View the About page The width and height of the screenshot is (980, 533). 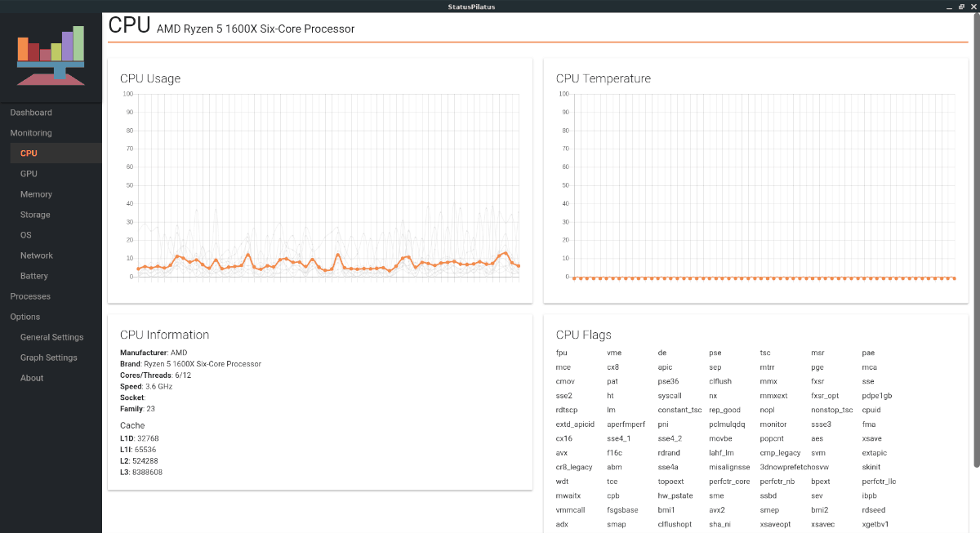tap(32, 377)
